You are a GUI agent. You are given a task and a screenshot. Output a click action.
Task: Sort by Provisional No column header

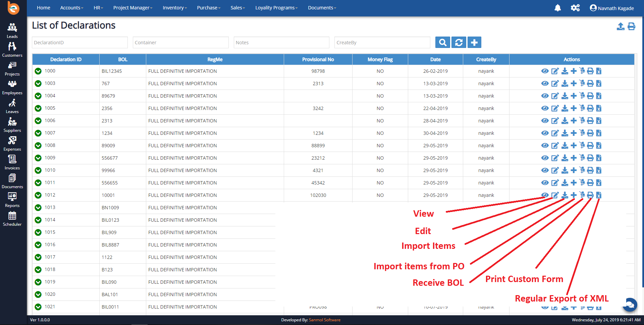point(318,59)
